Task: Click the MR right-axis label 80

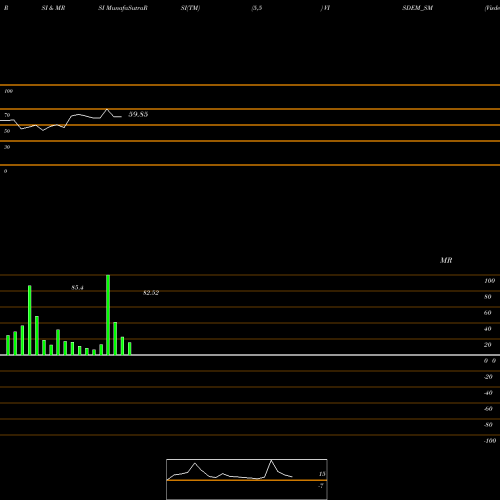Action: (x=488, y=297)
